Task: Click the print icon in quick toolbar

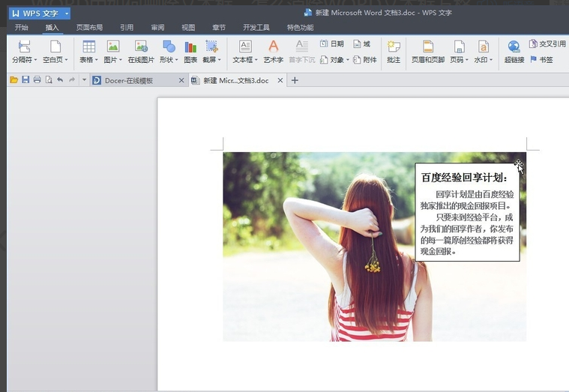Action: (37, 80)
